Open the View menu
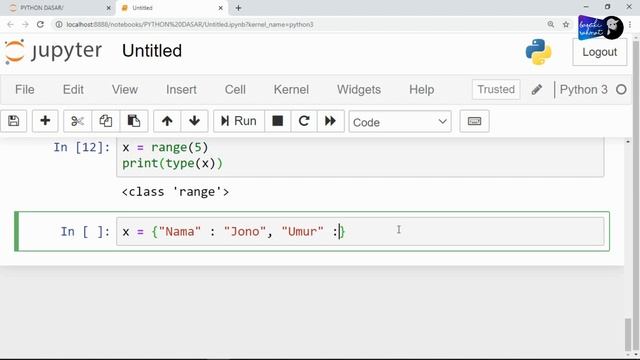Image resolution: width=640 pixels, height=360 pixels. coord(125,89)
